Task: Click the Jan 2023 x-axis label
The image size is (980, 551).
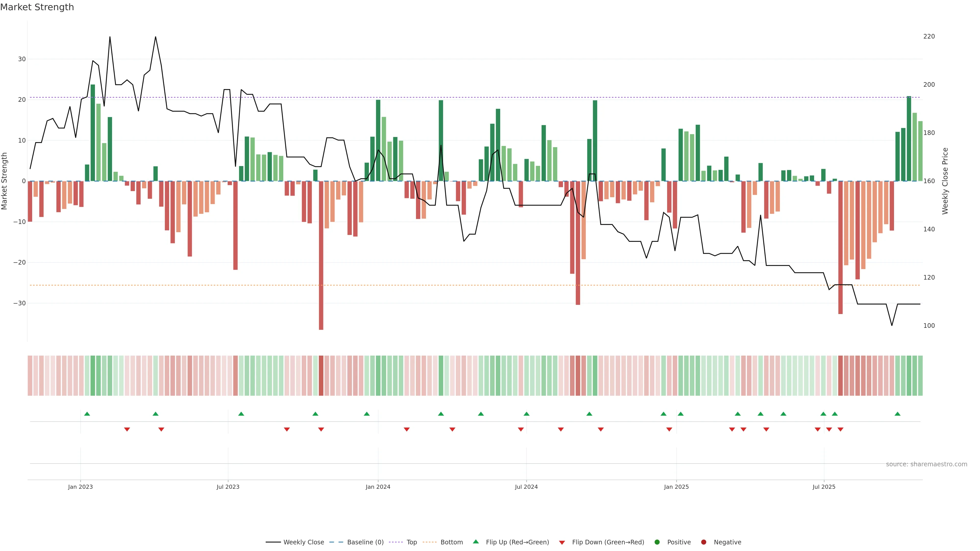Action: pyautogui.click(x=80, y=487)
